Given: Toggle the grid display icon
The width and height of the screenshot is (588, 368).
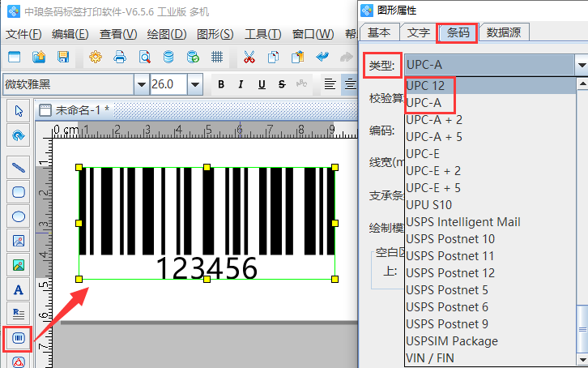Looking at the screenshot, I should pos(217,57).
